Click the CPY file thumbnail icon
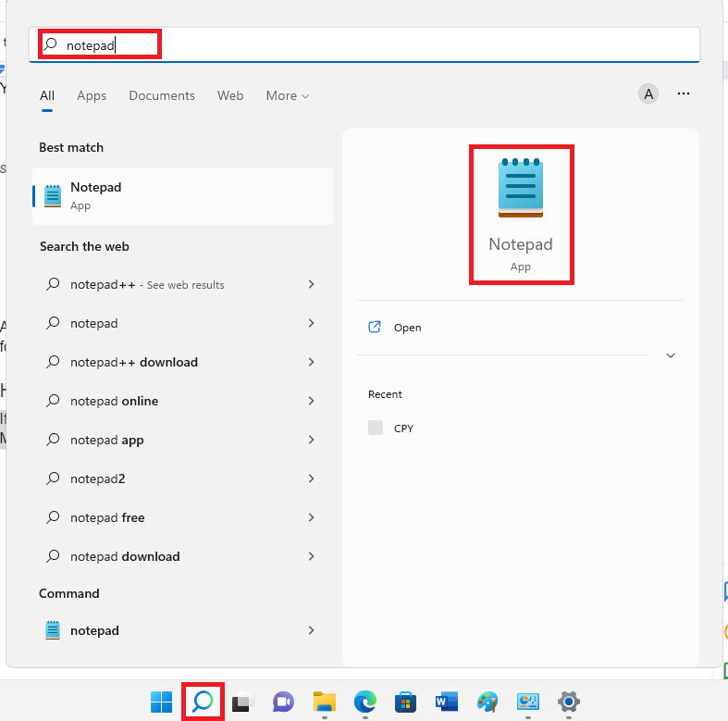Screen dimensions: 728x721 tap(376, 428)
